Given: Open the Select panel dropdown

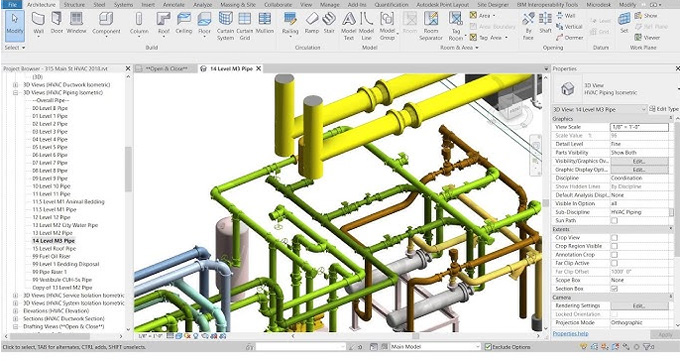Looking at the screenshot, I should click(x=14, y=47).
